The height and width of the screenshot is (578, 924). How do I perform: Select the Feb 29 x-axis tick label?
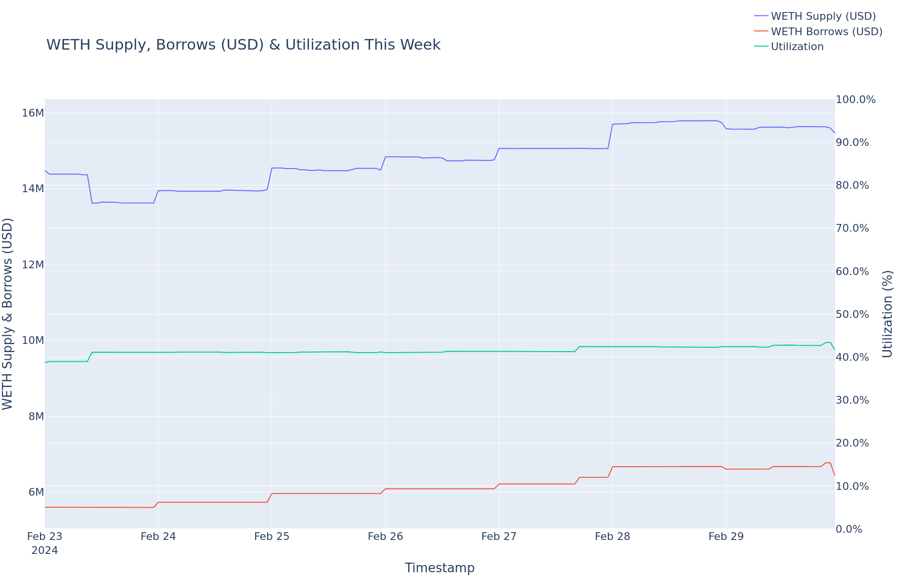[726, 537]
